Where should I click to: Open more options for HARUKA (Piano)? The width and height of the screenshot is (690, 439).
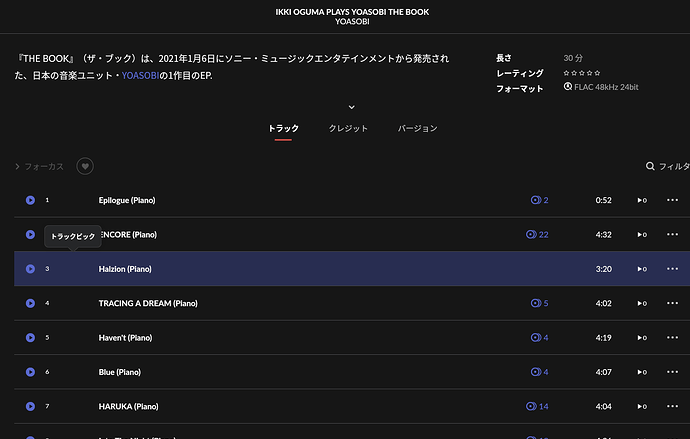click(x=672, y=406)
